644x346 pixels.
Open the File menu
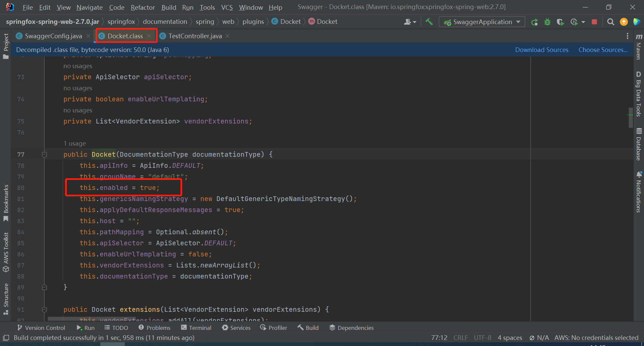28,7
